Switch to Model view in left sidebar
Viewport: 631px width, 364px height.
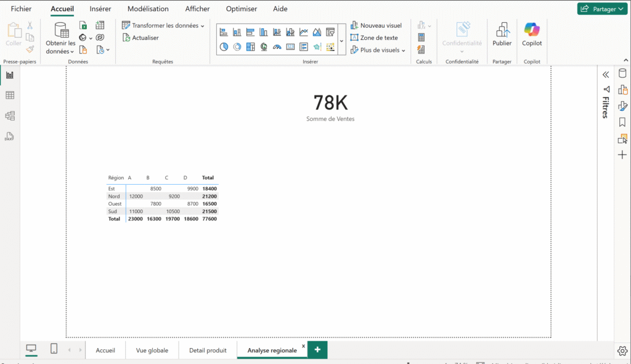tap(9, 116)
